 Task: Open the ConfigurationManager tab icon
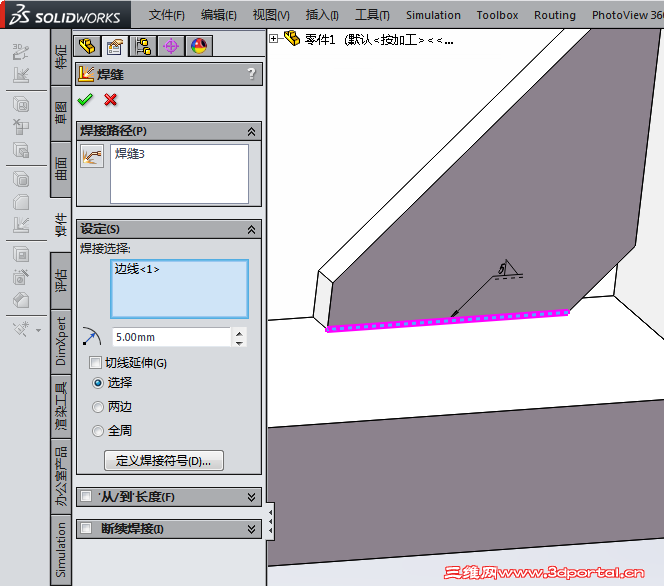point(143,46)
